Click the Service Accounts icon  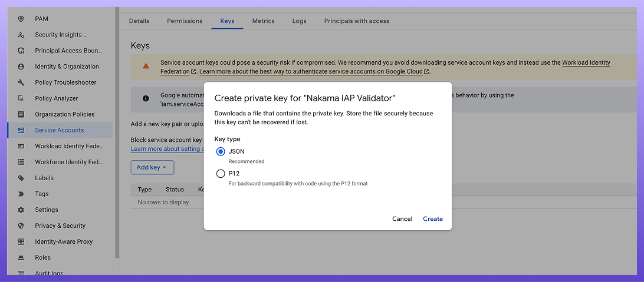[x=21, y=130]
